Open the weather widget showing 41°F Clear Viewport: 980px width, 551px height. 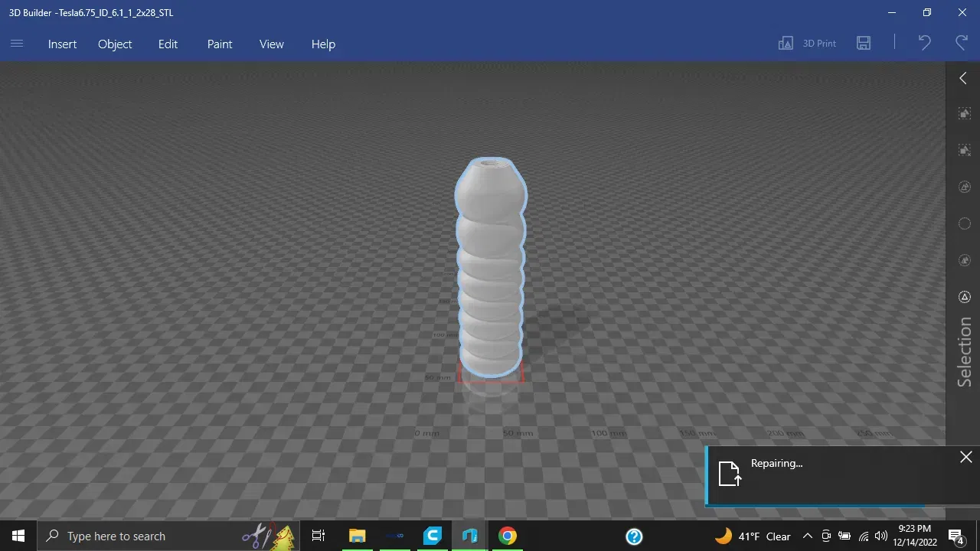(x=753, y=536)
